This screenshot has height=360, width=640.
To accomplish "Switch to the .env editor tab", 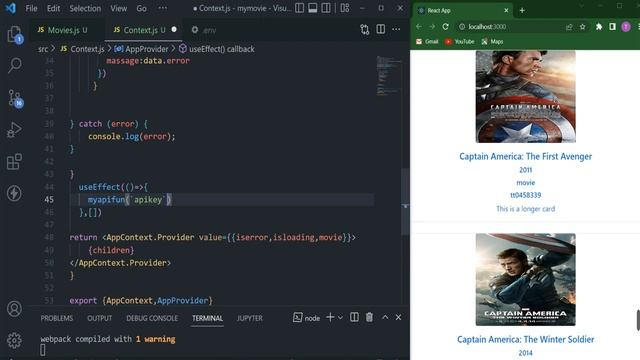I will coord(204,30).
